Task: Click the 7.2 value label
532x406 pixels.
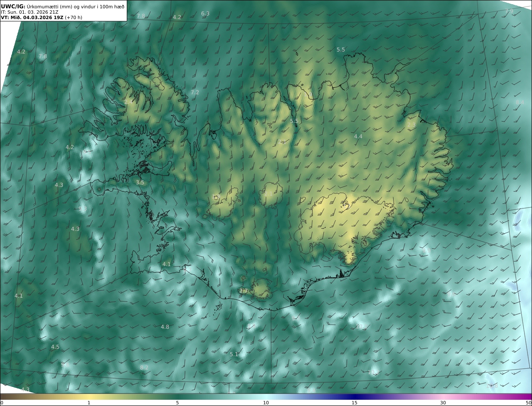Action: pyautogui.click(x=195, y=92)
